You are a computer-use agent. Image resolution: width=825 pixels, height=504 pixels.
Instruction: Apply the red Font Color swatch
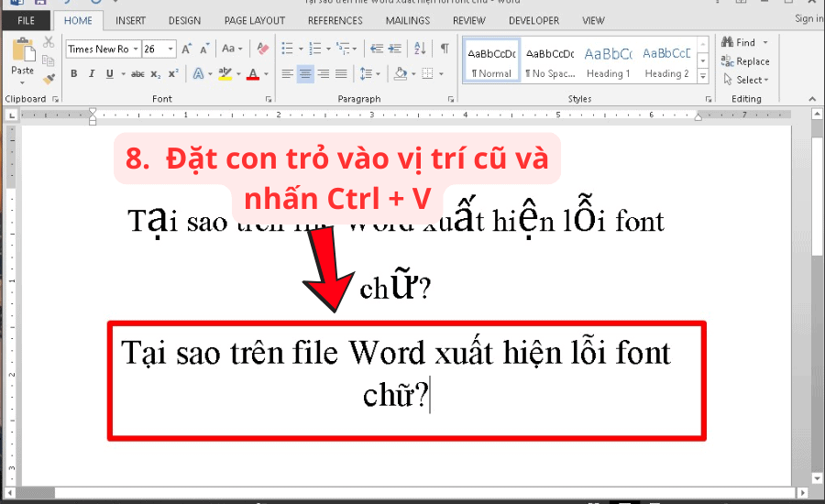252,74
